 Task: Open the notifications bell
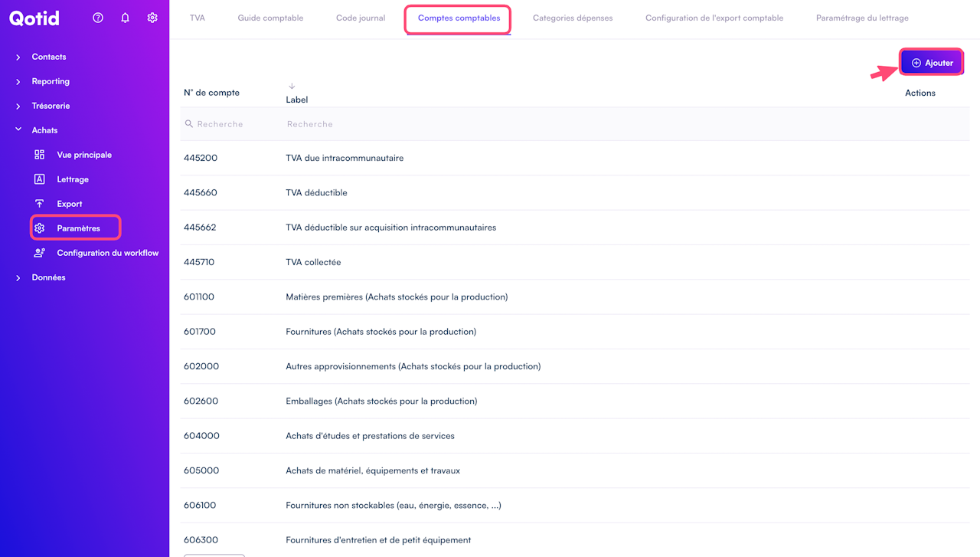coord(126,18)
